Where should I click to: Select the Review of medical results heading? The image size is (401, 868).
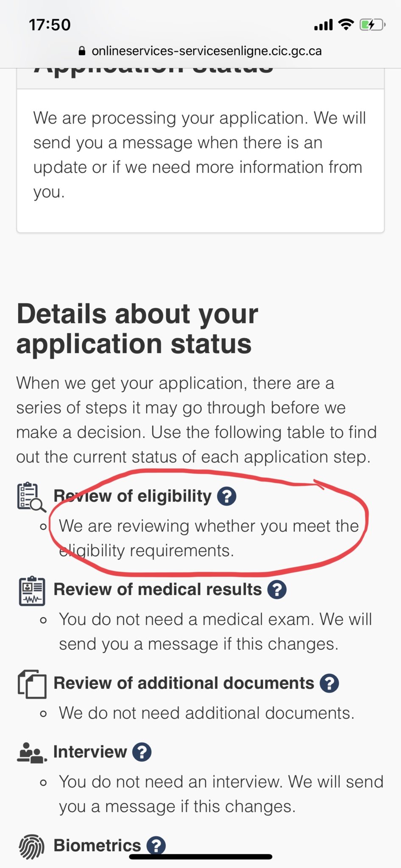(x=158, y=590)
